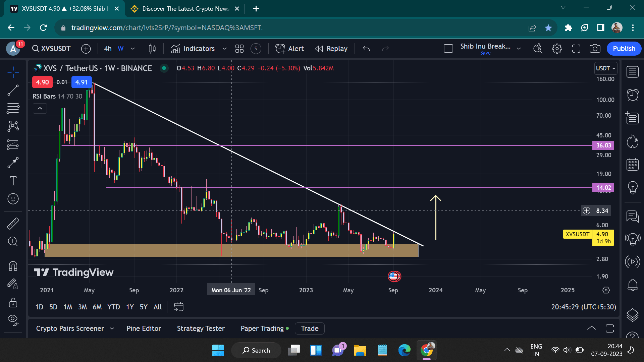Take a chart snapshot with the camera icon

595,49
